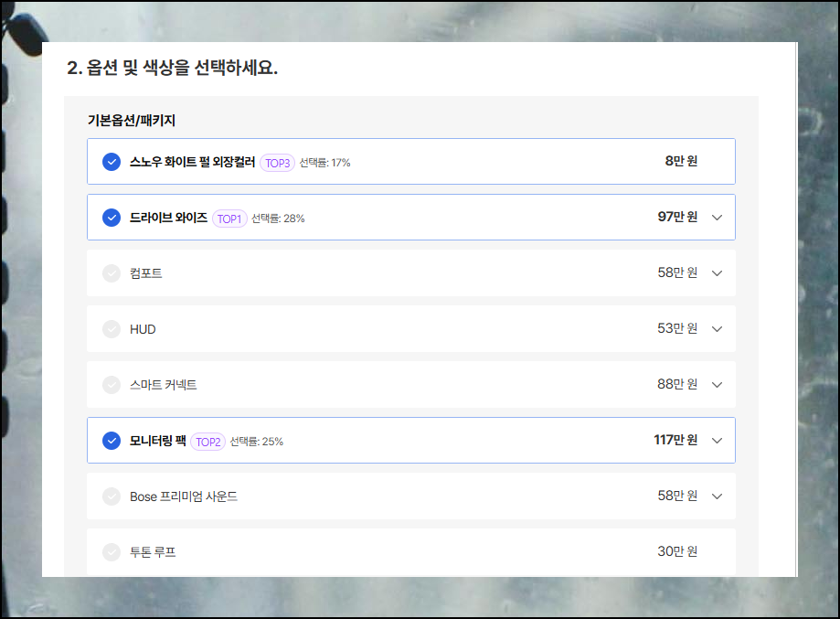Click the 30만 원 price

click(x=677, y=551)
